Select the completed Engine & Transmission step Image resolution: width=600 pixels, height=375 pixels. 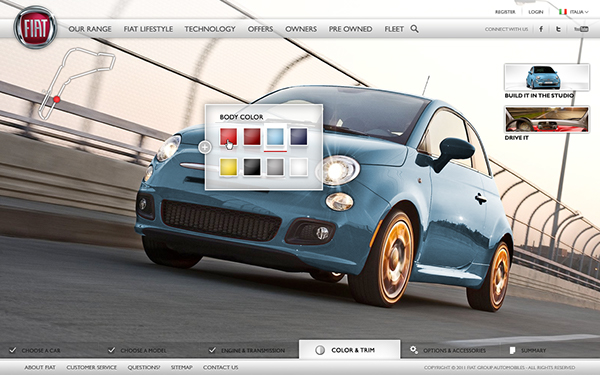pos(247,350)
